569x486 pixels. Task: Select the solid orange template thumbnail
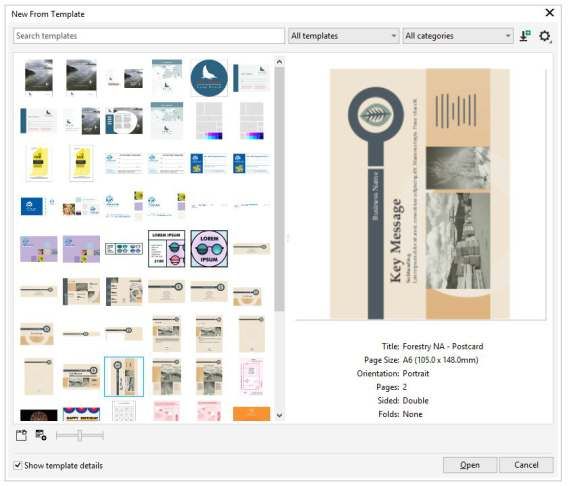251,414
